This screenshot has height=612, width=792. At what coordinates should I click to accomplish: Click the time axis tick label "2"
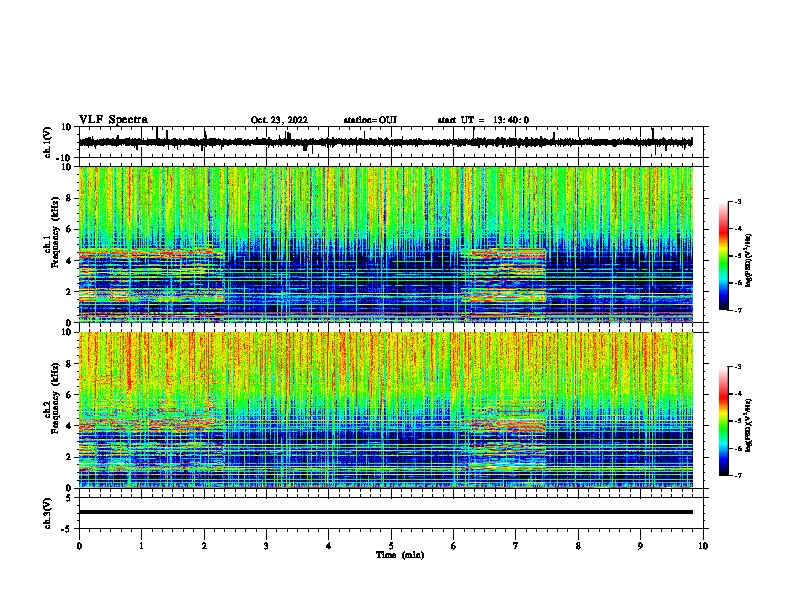pos(204,546)
